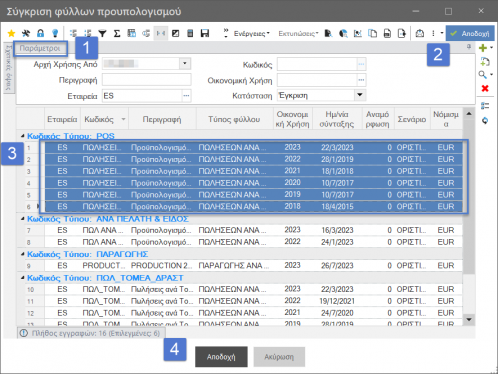This screenshot has width=498, height=374.
Task: Select row 8 dated 24/1/2023
Action: click(x=253, y=242)
